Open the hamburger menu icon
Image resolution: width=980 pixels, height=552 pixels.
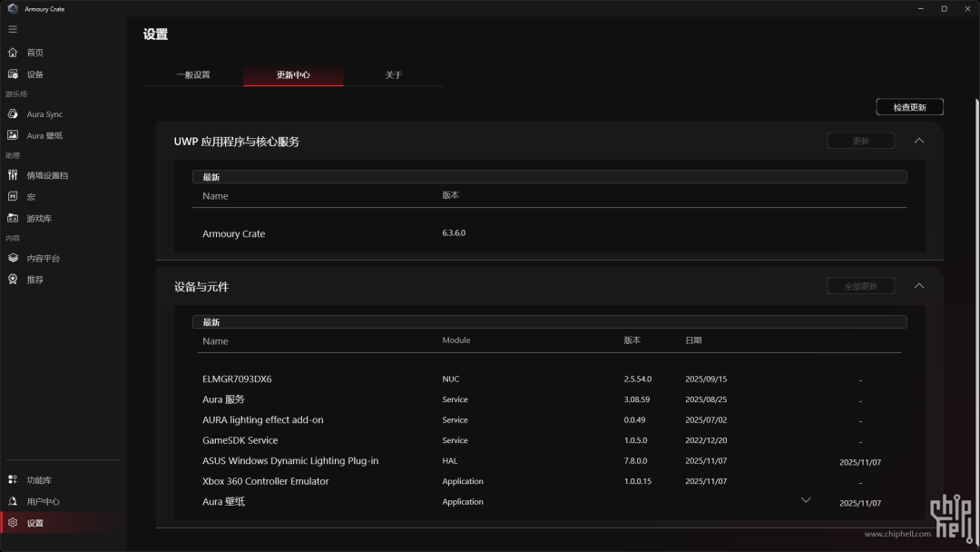pos(13,29)
